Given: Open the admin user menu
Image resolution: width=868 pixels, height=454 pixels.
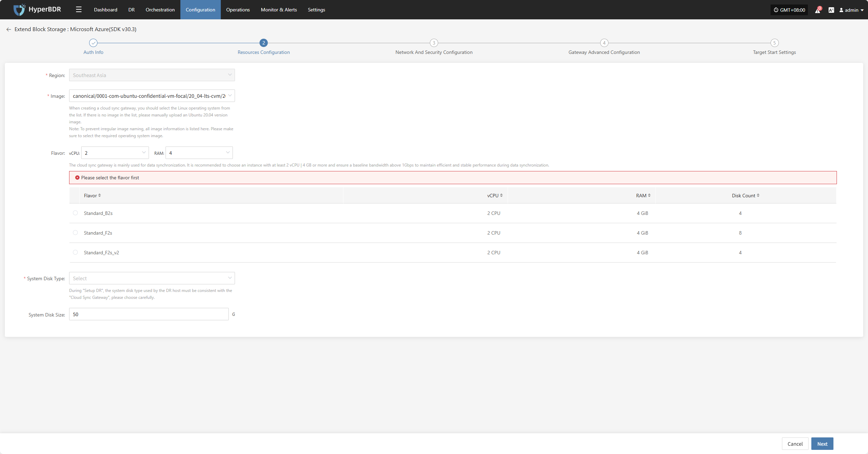Looking at the screenshot, I should click(x=851, y=10).
